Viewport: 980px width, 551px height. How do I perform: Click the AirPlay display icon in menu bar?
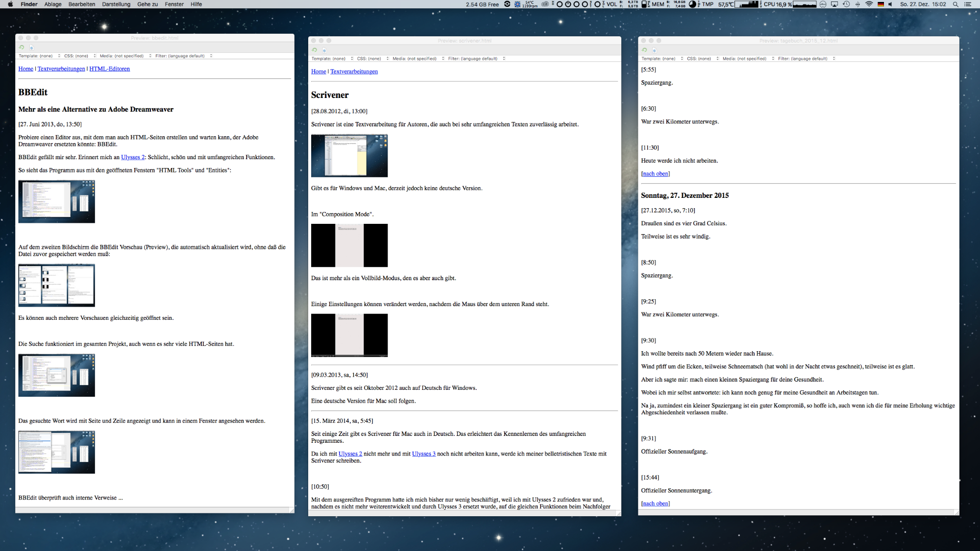(x=834, y=4)
